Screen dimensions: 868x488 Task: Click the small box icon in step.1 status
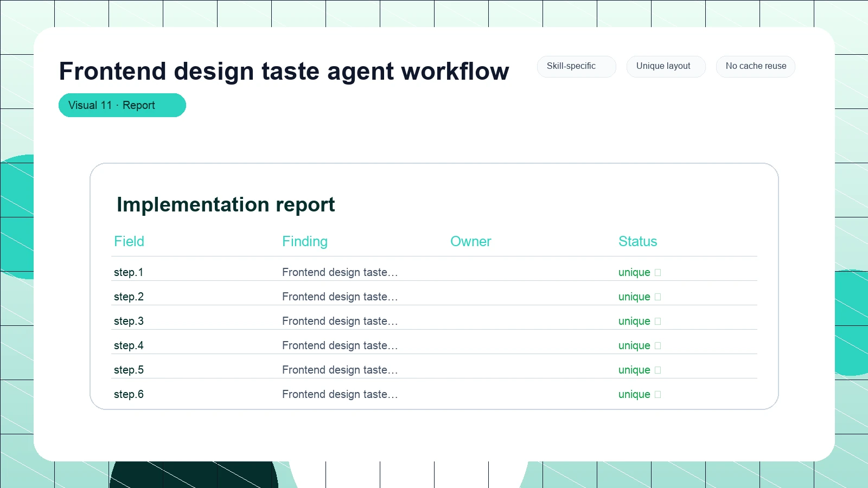(x=658, y=273)
